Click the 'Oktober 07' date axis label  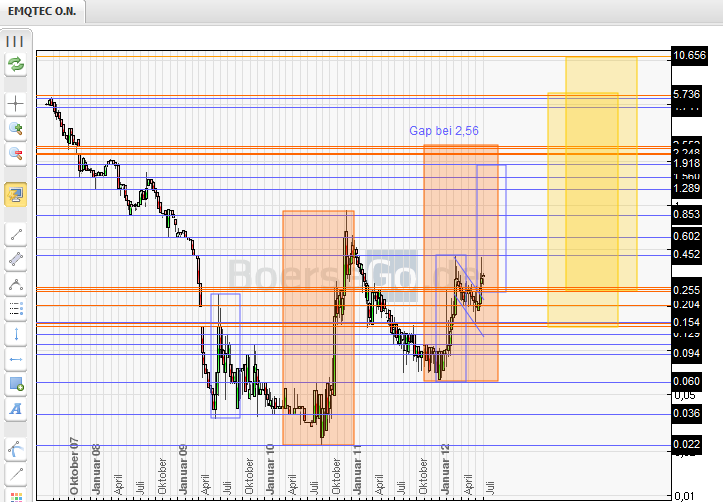[74, 466]
